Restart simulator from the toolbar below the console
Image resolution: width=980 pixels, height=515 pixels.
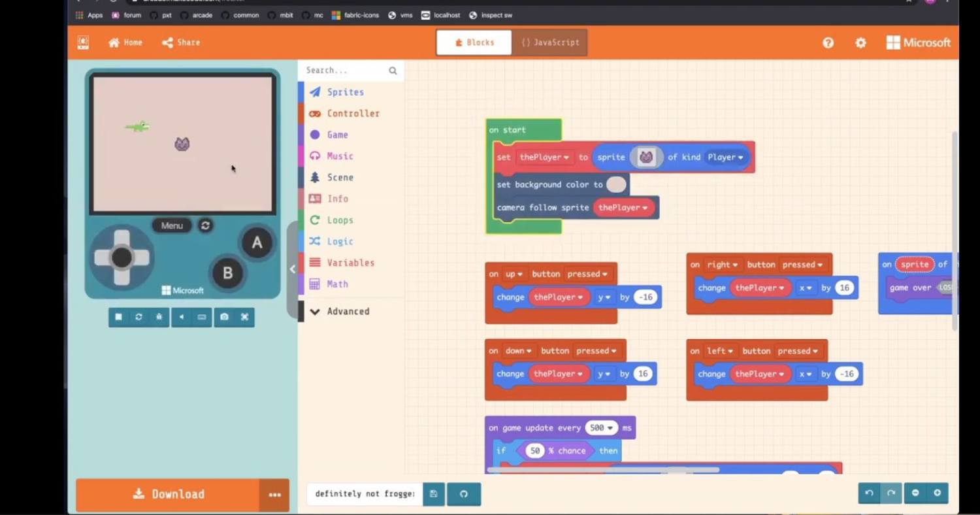coord(139,317)
